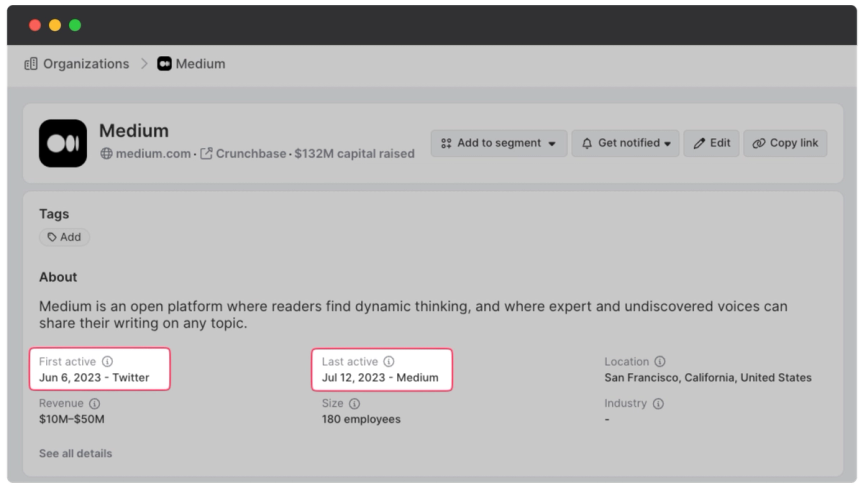Click the chain link icon
The image size is (863, 488).
pyautogui.click(x=758, y=144)
